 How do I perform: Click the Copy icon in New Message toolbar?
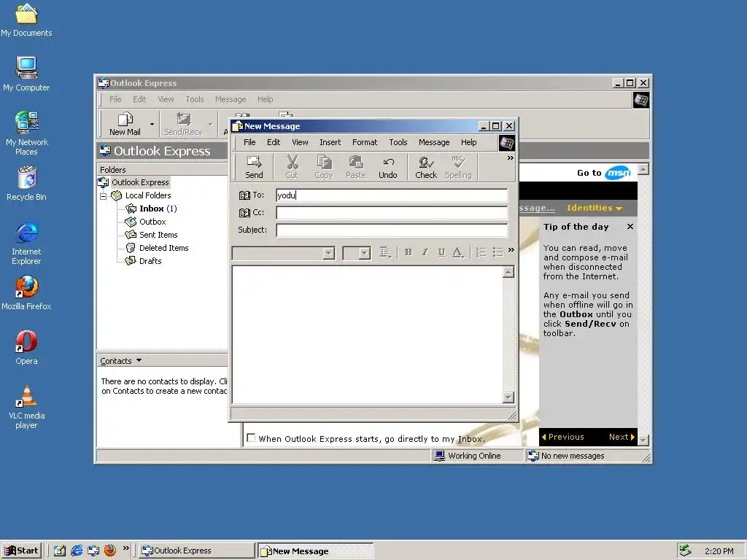tap(323, 167)
